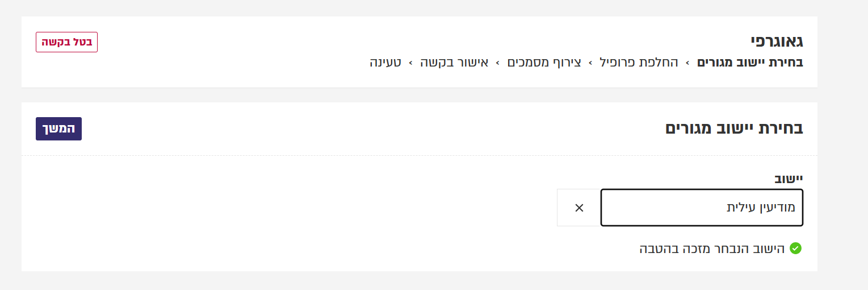Select the טעינה step in breadcrumb
The height and width of the screenshot is (290, 868).
385,62
